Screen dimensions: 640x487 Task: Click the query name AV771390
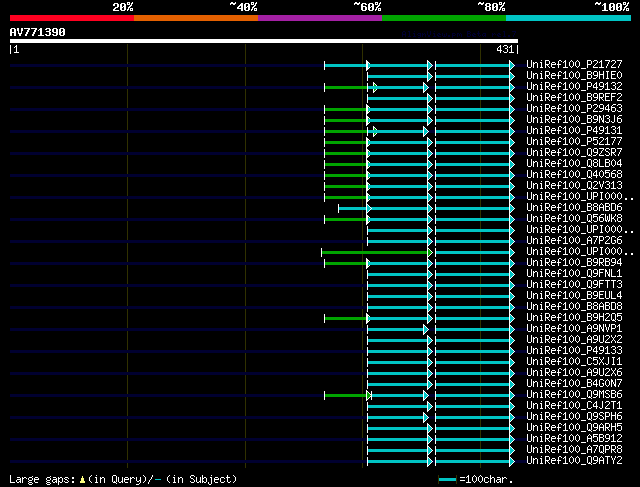click(x=38, y=32)
